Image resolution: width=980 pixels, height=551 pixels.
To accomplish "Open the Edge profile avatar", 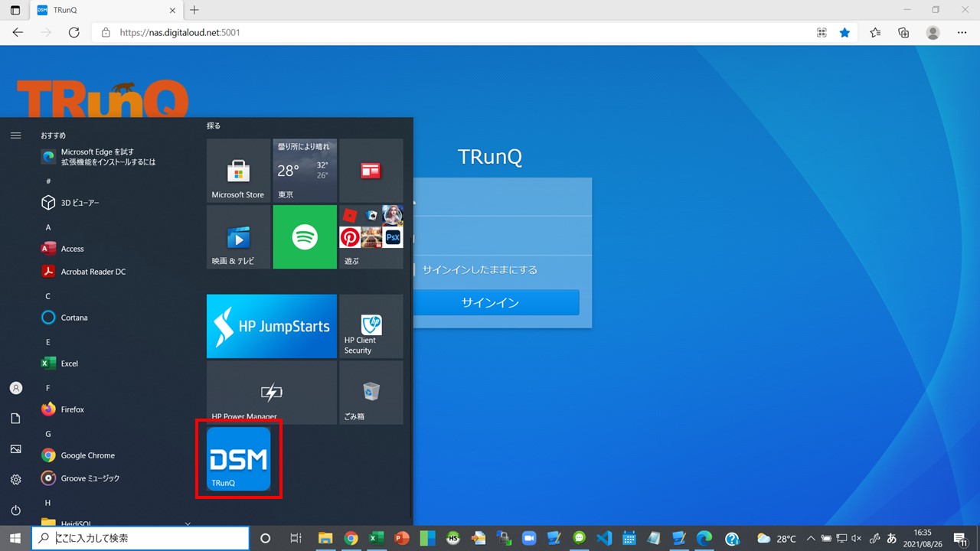I will pyautogui.click(x=933, y=33).
